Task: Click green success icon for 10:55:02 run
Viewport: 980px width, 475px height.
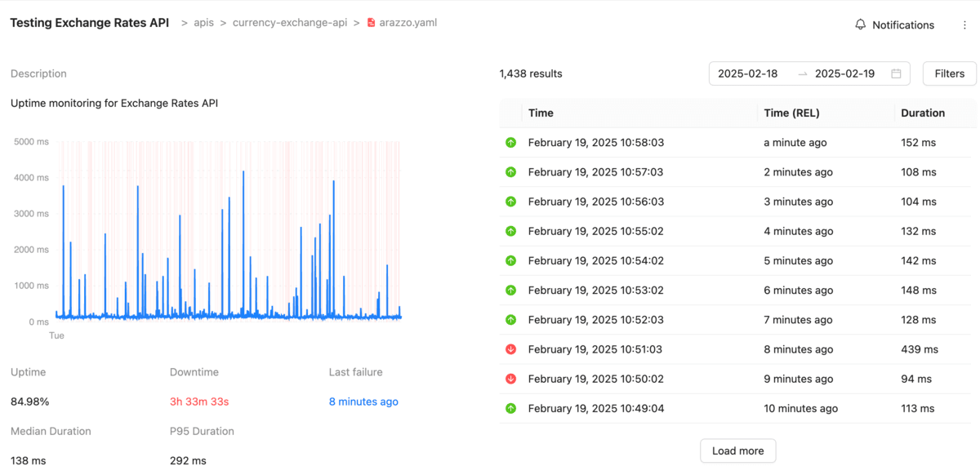Action: click(x=511, y=231)
